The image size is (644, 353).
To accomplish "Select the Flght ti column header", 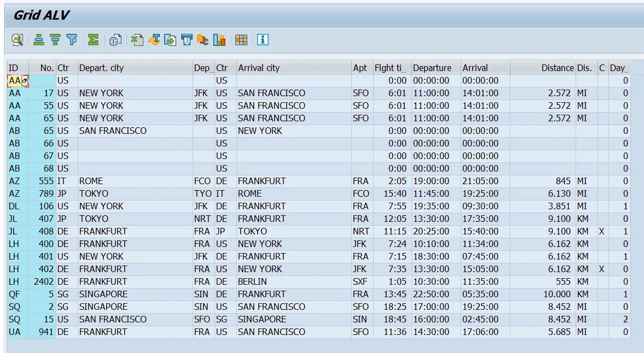I will pyautogui.click(x=392, y=68).
